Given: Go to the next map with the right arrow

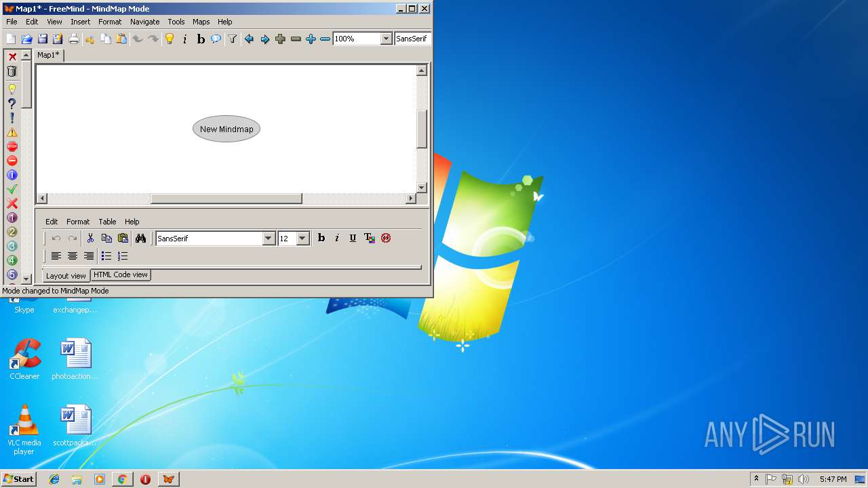Looking at the screenshot, I should click(x=264, y=39).
